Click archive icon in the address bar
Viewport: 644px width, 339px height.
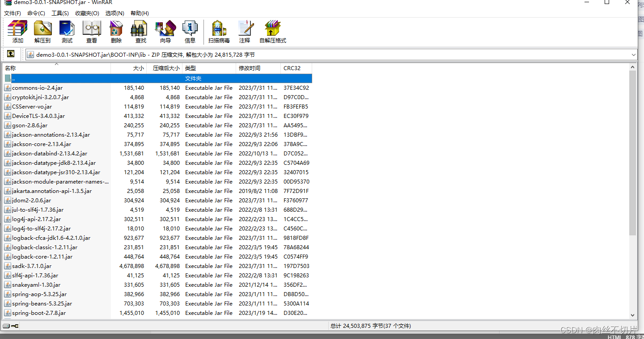pyautogui.click(x=30, y=54)
